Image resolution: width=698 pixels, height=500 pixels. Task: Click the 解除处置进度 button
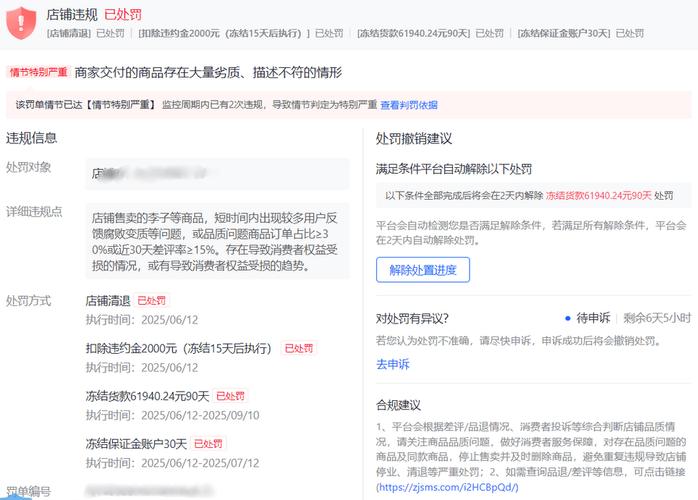pyautogui.click(x=422, y=270)
